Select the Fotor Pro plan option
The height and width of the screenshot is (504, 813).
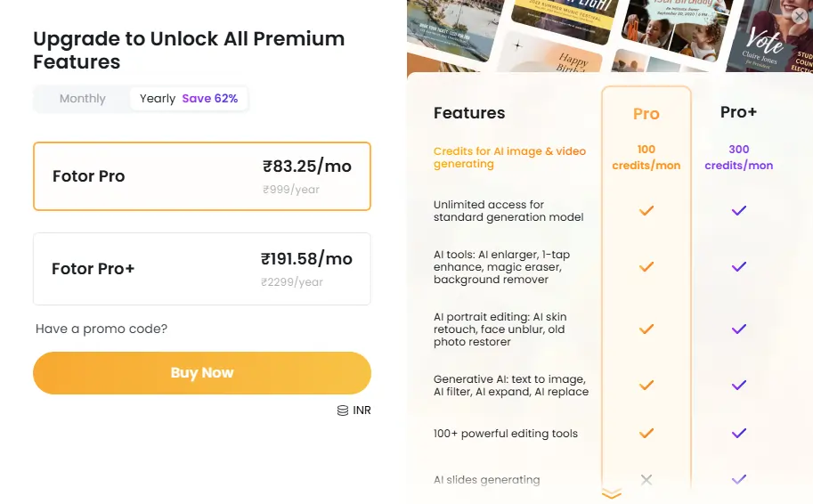click(202, 176)
